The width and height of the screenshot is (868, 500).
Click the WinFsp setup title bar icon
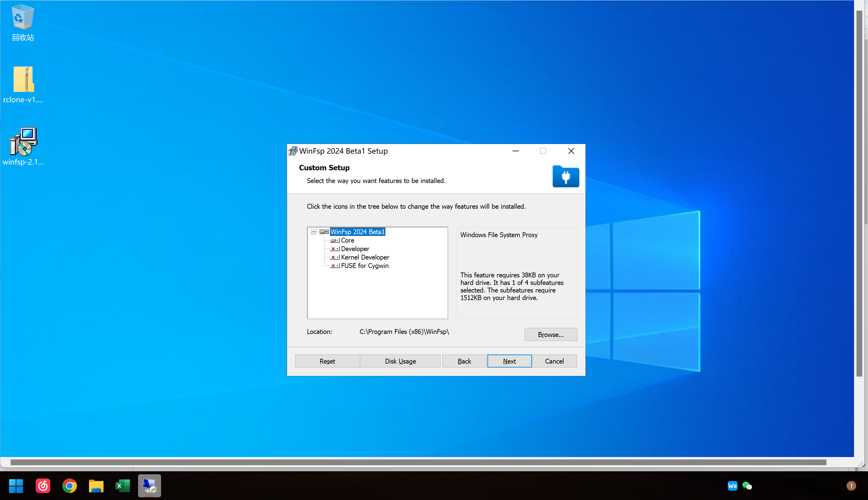(293, 151)
